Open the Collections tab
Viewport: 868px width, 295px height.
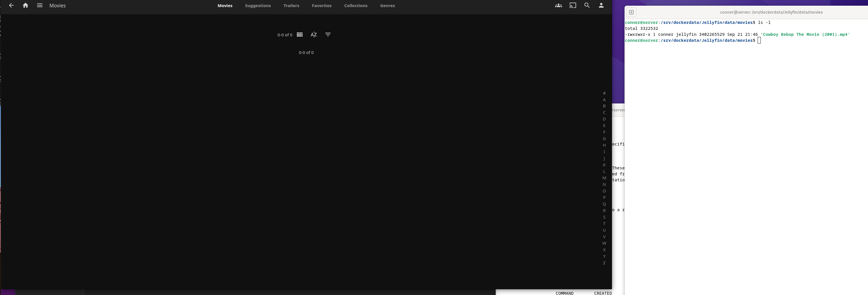(356, 6)
